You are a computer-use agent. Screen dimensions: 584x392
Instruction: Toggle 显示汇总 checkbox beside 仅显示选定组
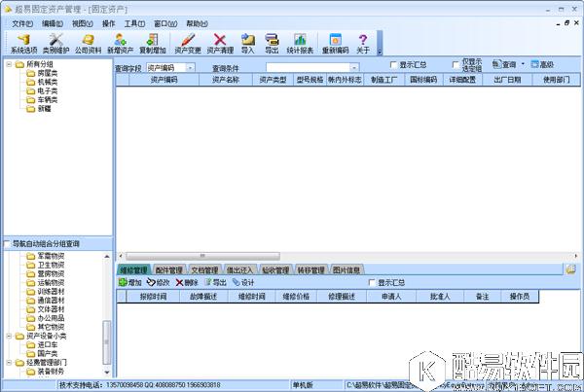(393, 65)
